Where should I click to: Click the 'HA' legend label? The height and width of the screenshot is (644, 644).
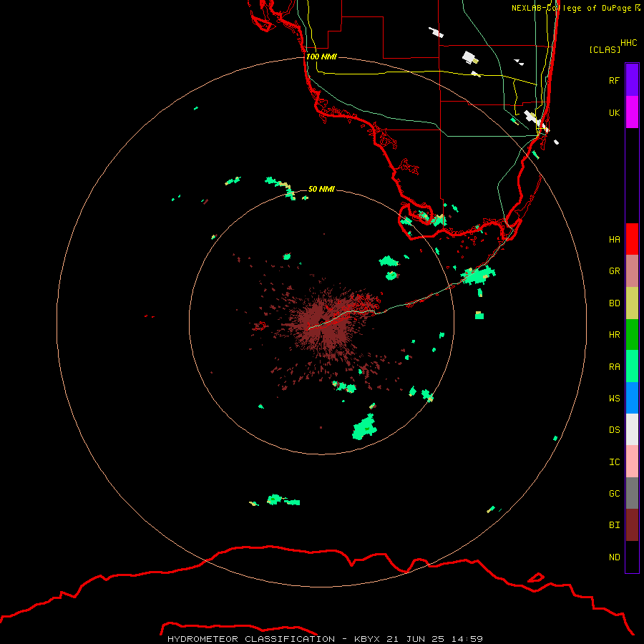[x=614, y=239]
